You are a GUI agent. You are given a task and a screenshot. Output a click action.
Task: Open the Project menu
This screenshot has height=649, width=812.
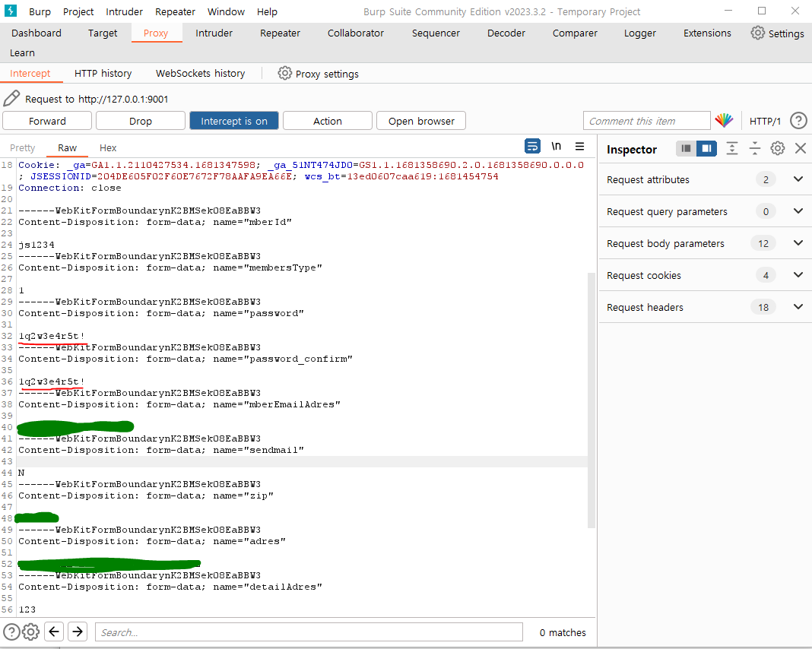point(78,11)
